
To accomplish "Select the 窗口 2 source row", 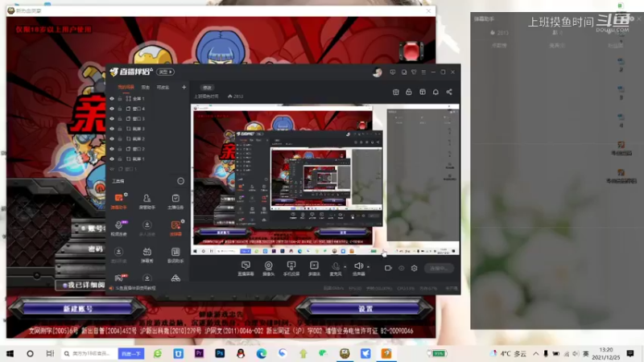I will pyautogui.click(x=147, y=149).
